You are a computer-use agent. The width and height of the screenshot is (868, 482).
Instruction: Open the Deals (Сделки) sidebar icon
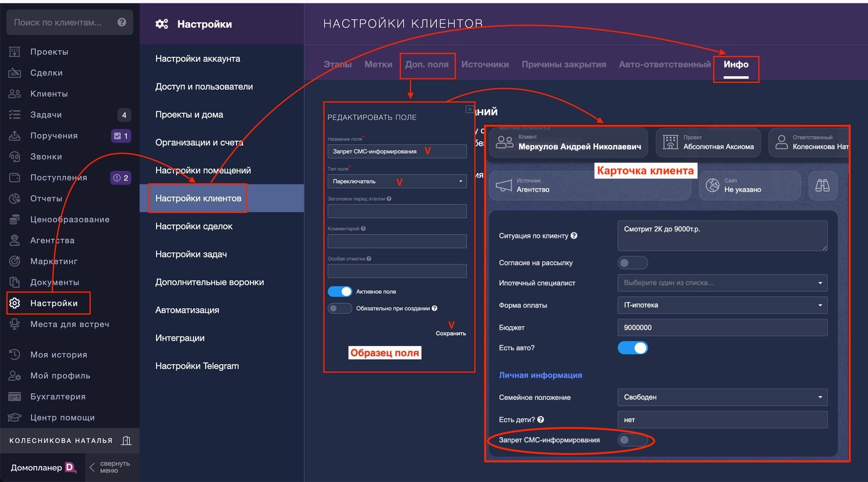pos(15,73)
